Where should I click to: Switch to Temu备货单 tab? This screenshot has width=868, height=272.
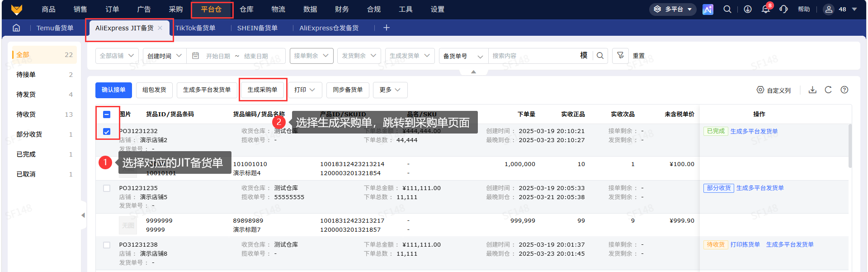click(55, 28)
